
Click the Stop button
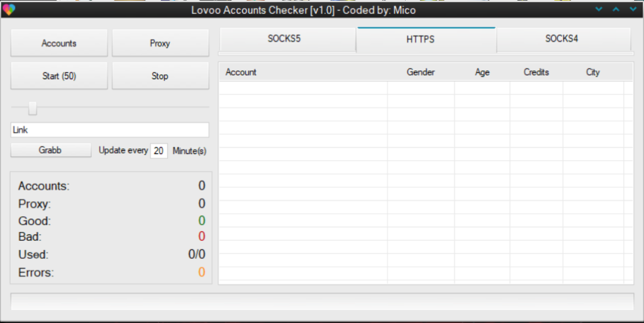(x=160, y=75)
